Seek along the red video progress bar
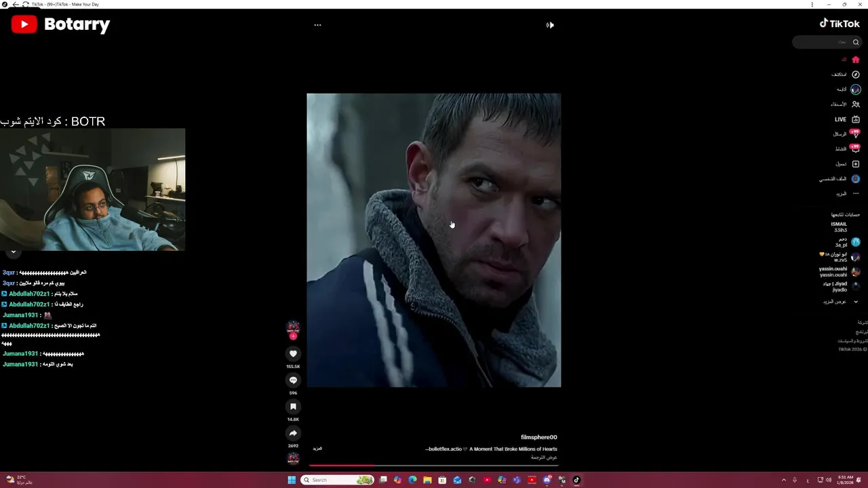868x488 pixels. pyautogui.click(x=434, y=466)
